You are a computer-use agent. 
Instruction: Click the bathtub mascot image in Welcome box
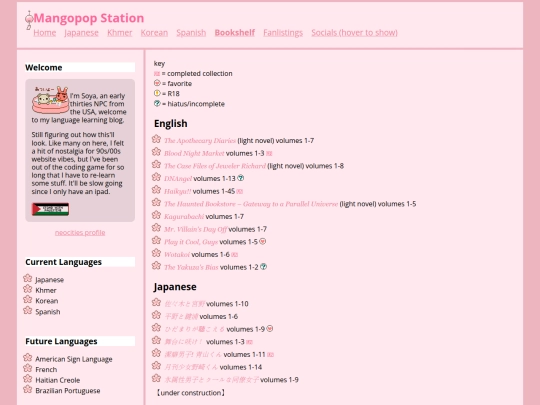point(50,100)
